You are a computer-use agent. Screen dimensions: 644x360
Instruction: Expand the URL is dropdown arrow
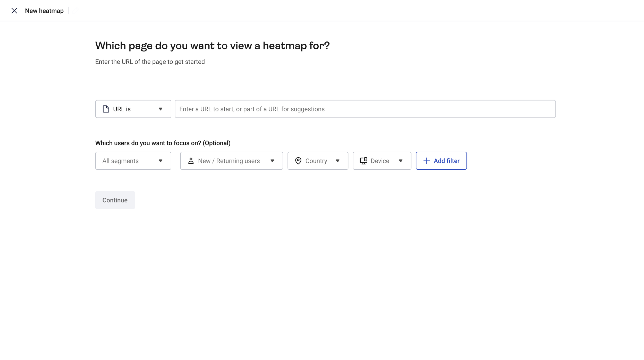(160, 109)
